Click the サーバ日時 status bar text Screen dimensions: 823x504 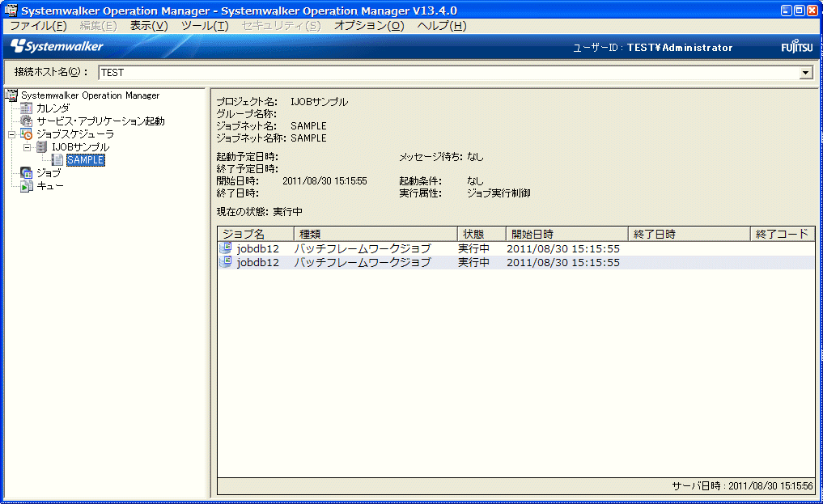[x=742, y=486]
